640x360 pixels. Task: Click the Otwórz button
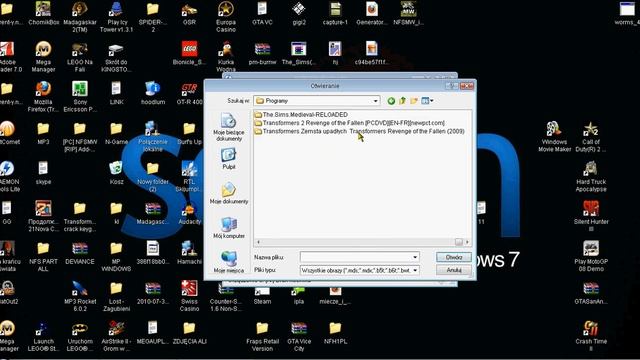click(x=453, y=257)
